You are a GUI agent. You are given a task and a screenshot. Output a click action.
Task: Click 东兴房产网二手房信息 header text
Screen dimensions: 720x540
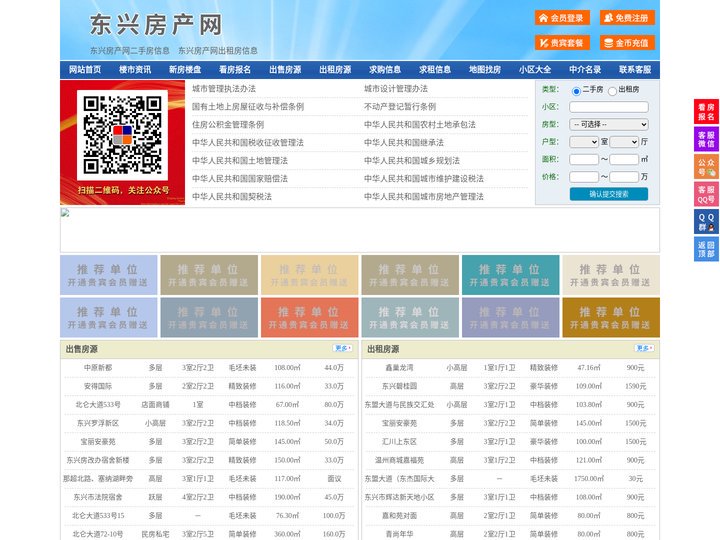[x=129, y=51]
